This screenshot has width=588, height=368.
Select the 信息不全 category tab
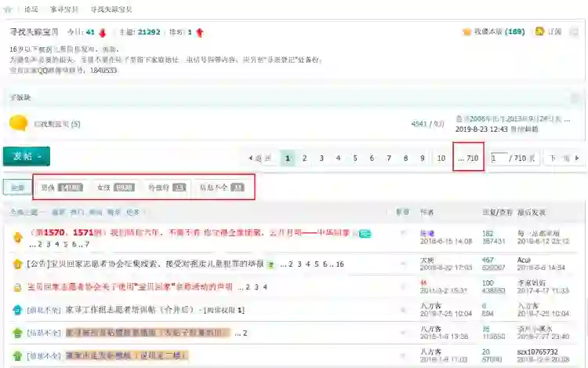(x=222, y=188)
